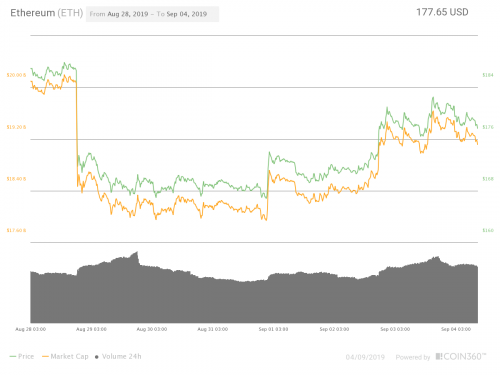
Task: Click the COIN360 logo
Action: [x=461, y=357]
